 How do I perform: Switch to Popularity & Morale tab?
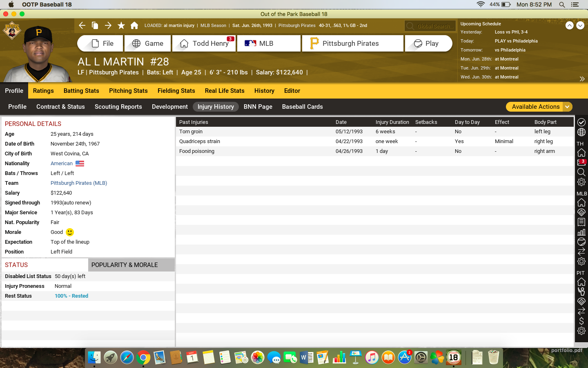coord(125,265)
